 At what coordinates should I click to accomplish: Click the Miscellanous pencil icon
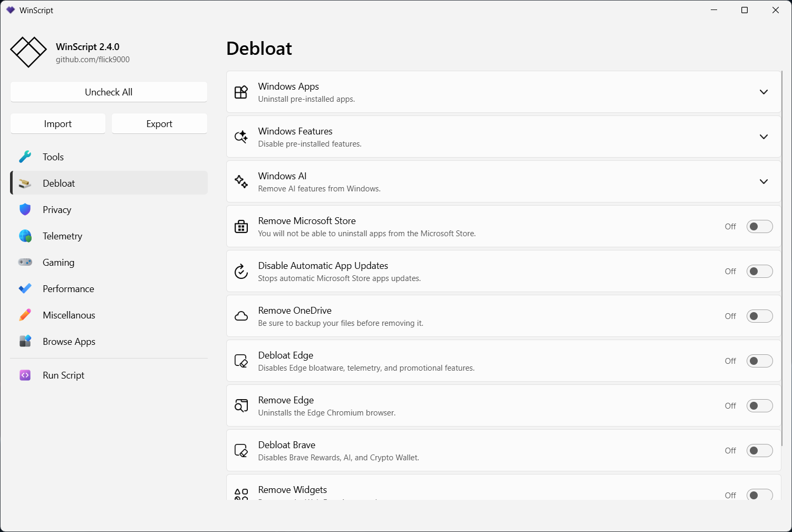click(x=25, y=315)
